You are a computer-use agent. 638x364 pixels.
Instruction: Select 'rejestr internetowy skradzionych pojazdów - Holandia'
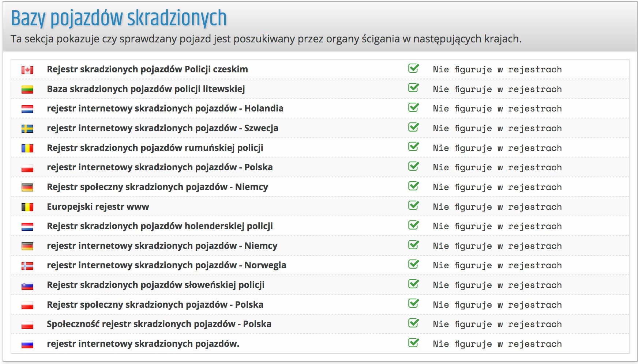point(165,109)
